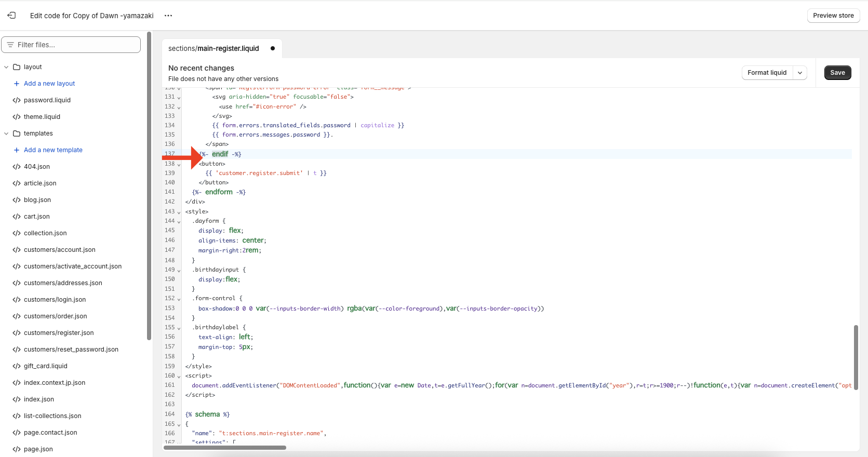Open customers/login.json file
Viewport: 868px width, 457px height.
[x=55, y=300]
